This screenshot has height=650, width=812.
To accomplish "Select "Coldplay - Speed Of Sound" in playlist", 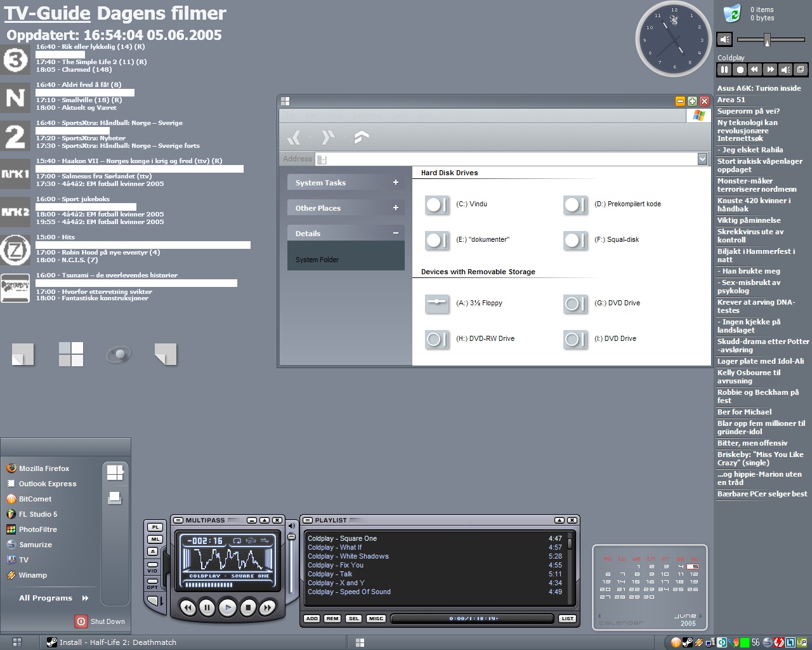I will tap(435, 592).
